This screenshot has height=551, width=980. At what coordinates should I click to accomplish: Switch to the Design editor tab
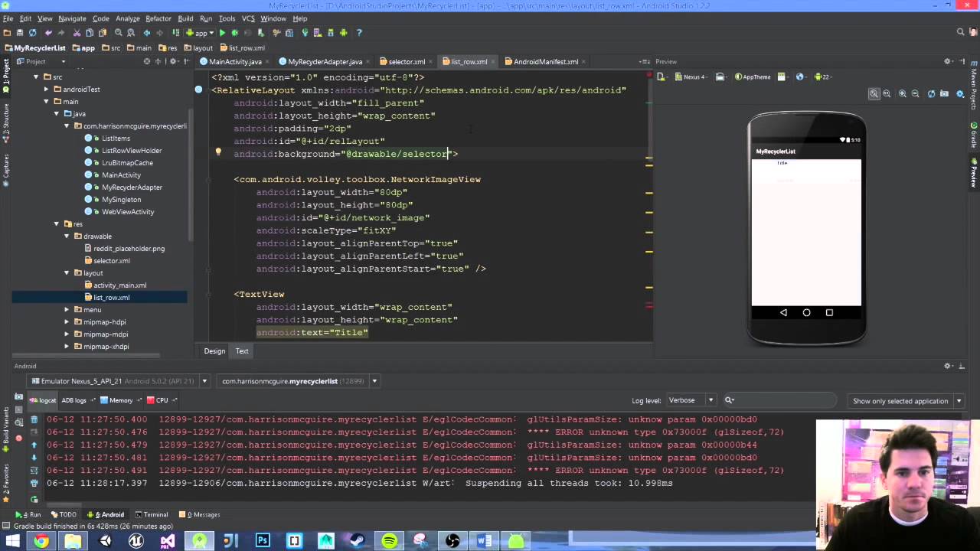(x=214, y=351)
